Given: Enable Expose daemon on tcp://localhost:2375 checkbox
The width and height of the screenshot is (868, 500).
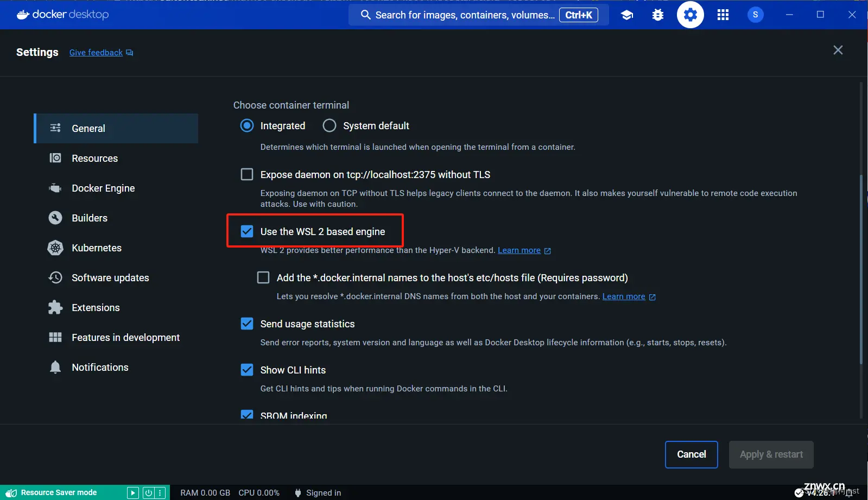Looking at the screenshot, I should (x=247, y=174).
